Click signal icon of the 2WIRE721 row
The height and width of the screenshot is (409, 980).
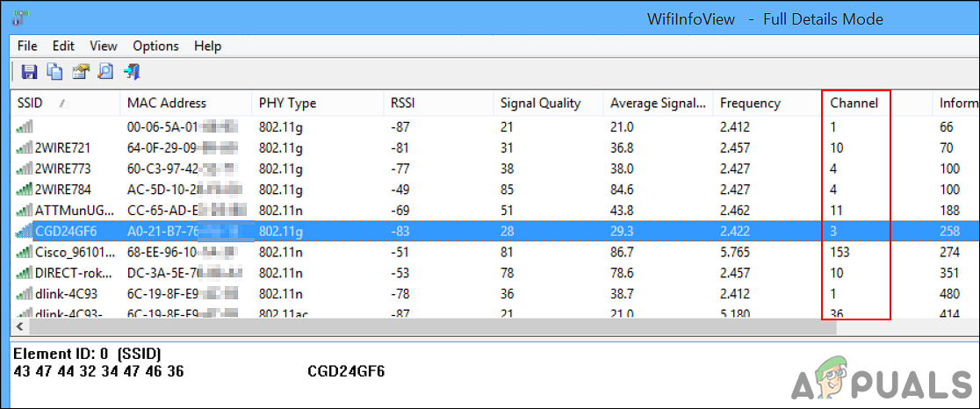click(25, 148)
